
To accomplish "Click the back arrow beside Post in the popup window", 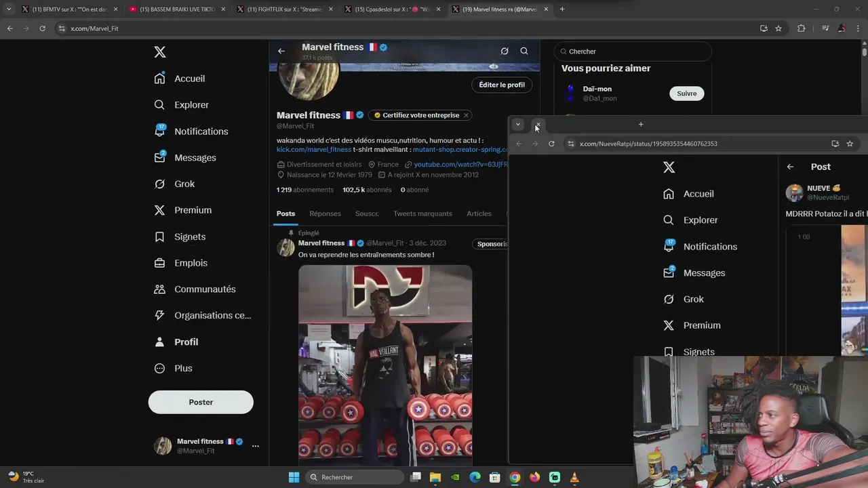I will pyautogui.click(x=791, y=167).
